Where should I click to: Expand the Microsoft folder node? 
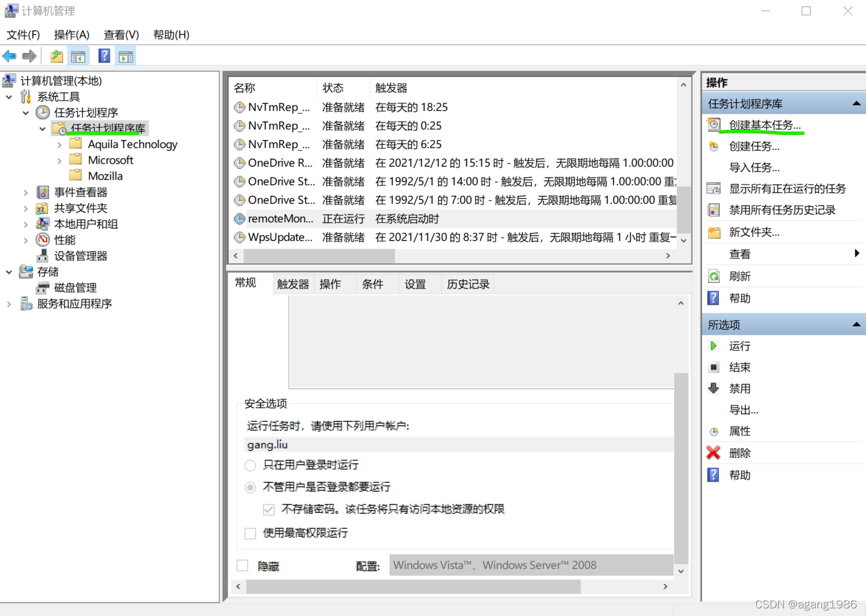pos(59,160)
